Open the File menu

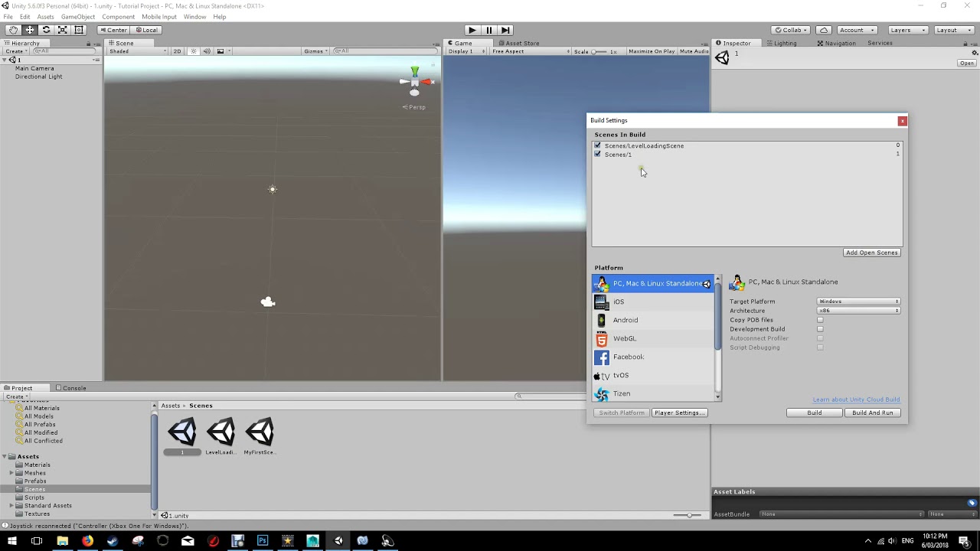click(8, 17)
